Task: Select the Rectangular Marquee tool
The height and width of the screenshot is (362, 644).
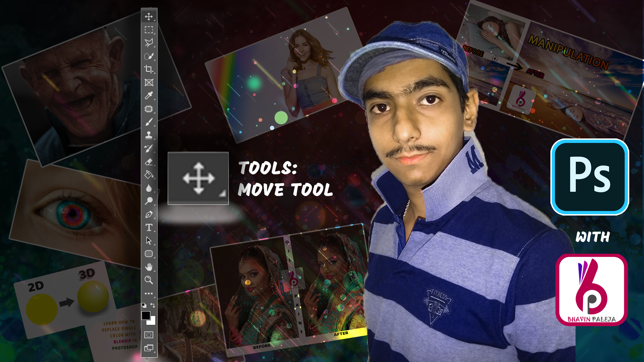Action: point(149,29)
